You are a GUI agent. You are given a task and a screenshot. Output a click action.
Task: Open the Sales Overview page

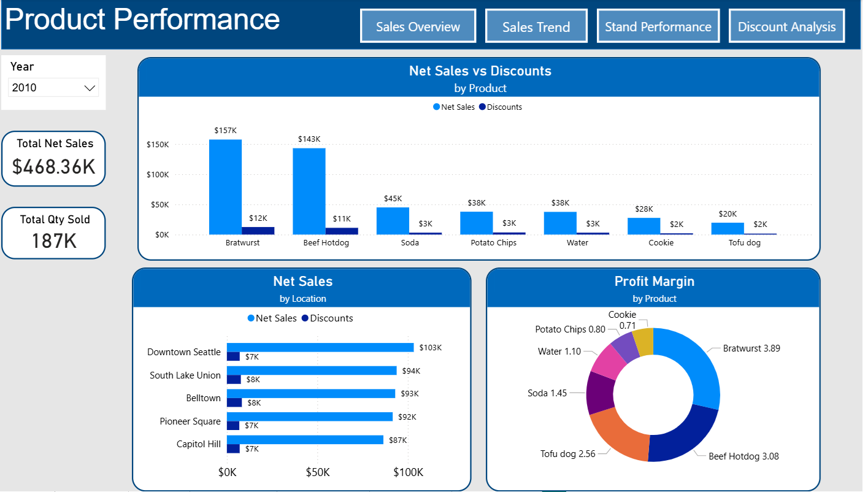click(418, 26)
